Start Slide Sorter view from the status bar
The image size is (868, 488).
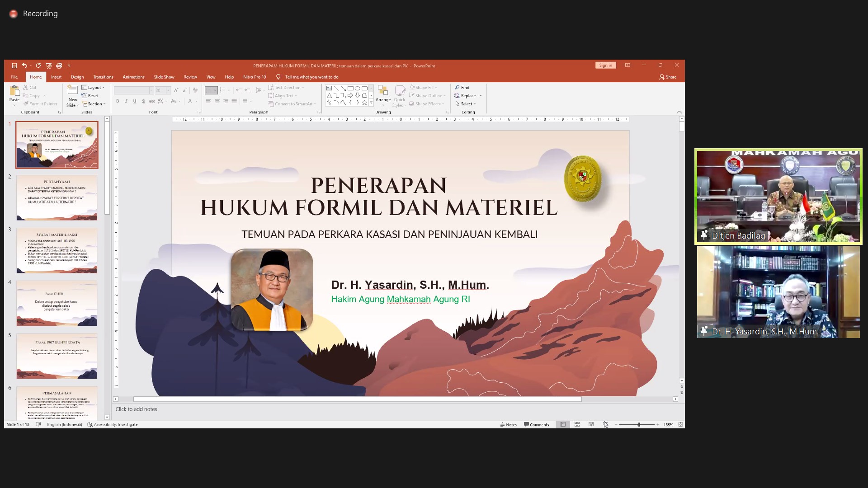(577, 424)
